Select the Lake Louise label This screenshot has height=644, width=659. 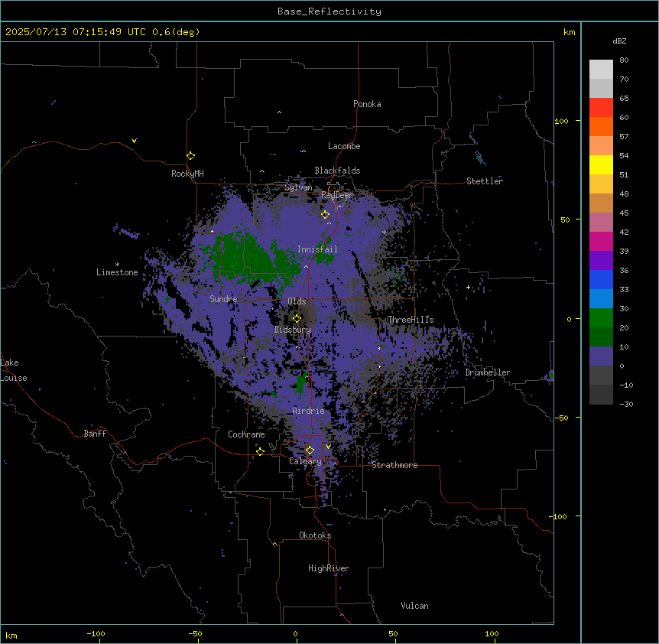point(14,370)
